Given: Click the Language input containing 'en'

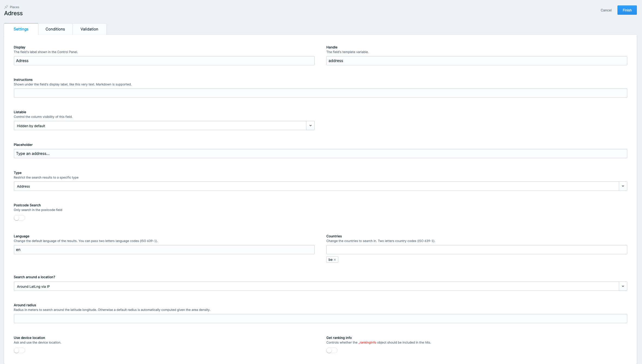Looking at the screenshot, I should click(x=164, y=250).
